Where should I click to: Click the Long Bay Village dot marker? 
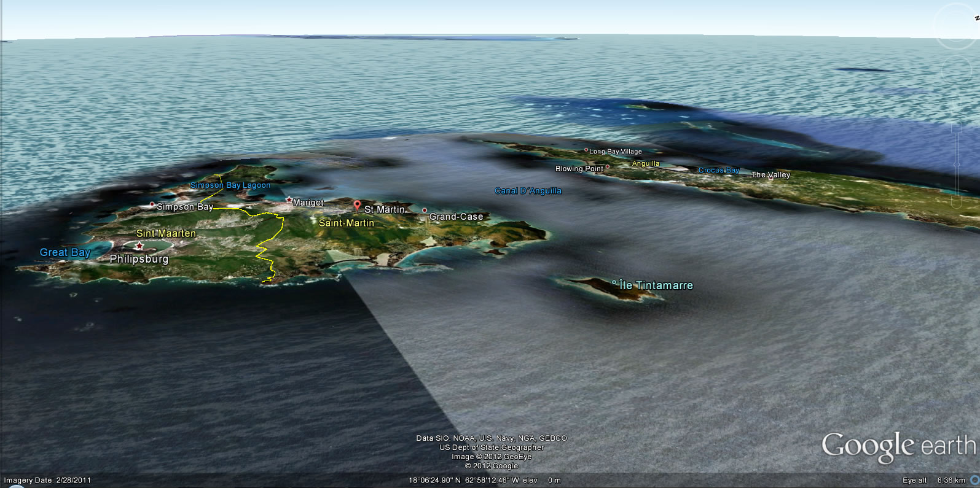click(586, 150)
